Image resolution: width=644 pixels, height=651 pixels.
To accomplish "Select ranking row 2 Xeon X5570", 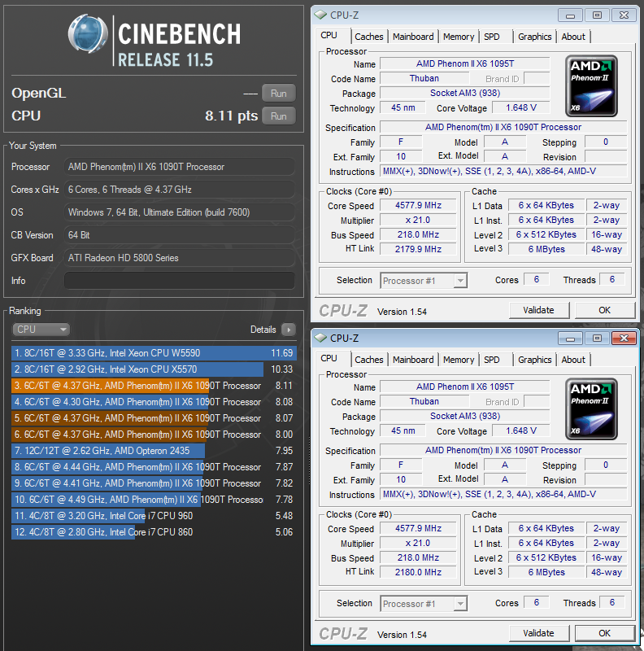I will pos(154,369).
